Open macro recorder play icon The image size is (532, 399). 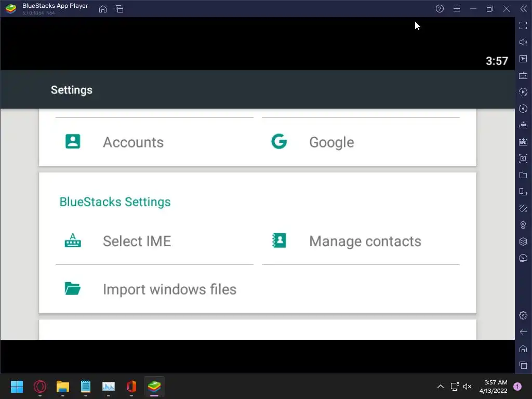click(x=523, y=92)
